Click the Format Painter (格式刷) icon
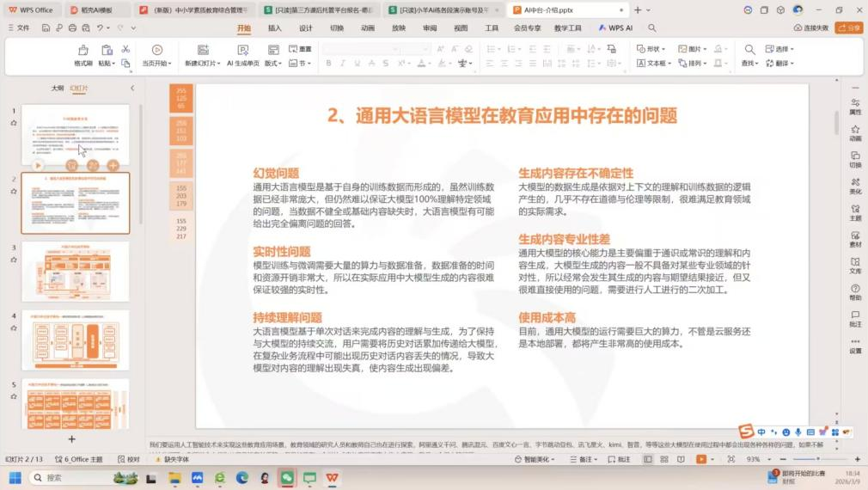 [x=83, y=51]
